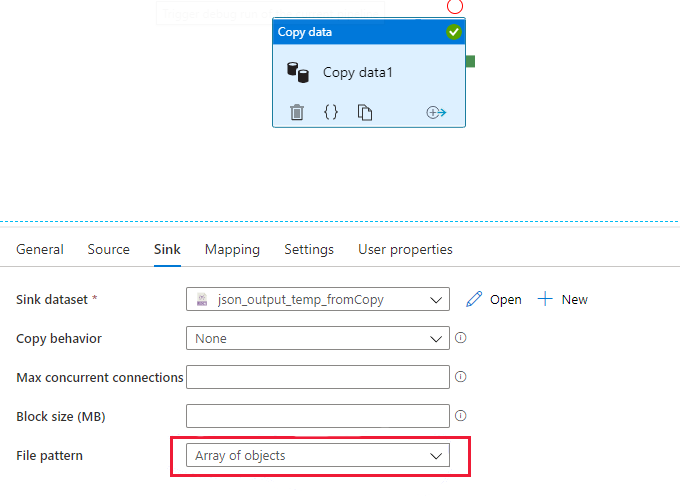This screenshot has height=498, width=680.
Task: Click the Block size (MB) field
Action: 318,416
